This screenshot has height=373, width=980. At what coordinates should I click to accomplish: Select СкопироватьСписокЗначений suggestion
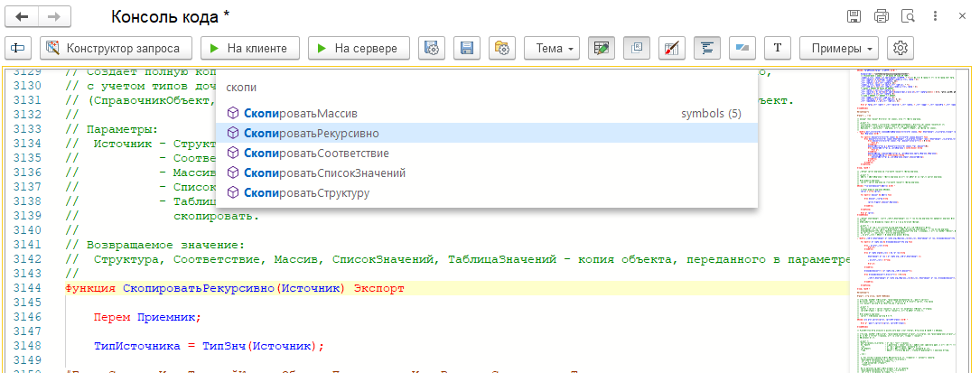point(487,173)
